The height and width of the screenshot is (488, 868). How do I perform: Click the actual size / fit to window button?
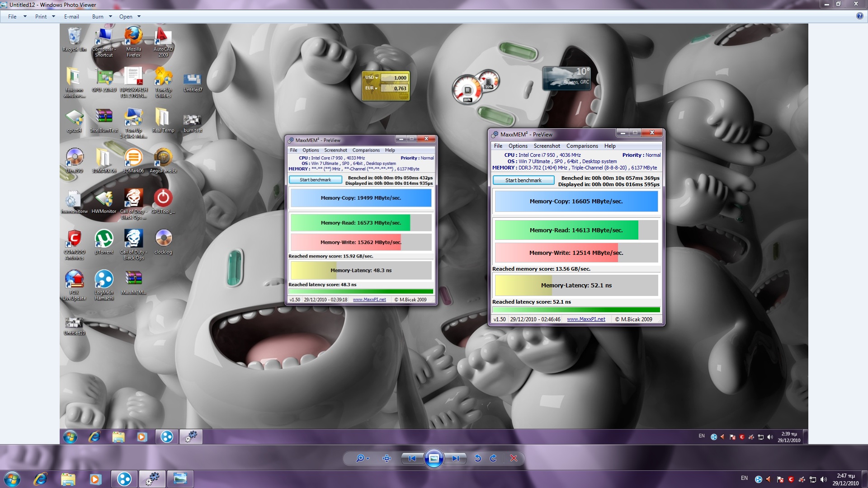pos(387,458)
